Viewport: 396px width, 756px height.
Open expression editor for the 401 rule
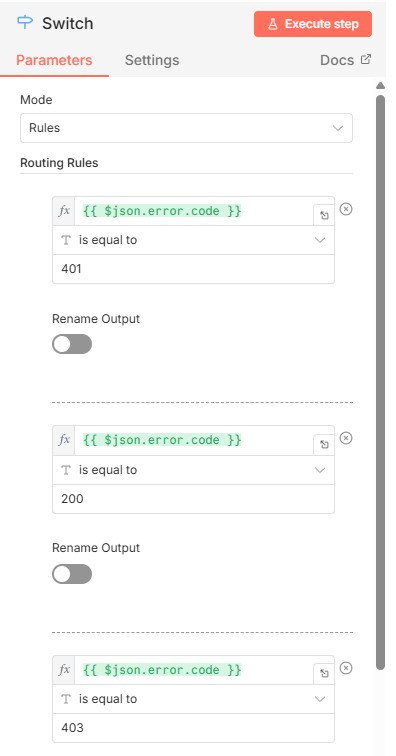click(x=324, y=216)
